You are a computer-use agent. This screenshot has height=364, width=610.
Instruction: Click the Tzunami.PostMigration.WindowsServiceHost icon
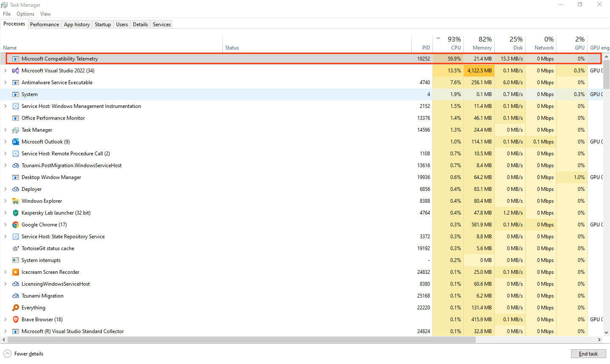(x=16, y=165)
